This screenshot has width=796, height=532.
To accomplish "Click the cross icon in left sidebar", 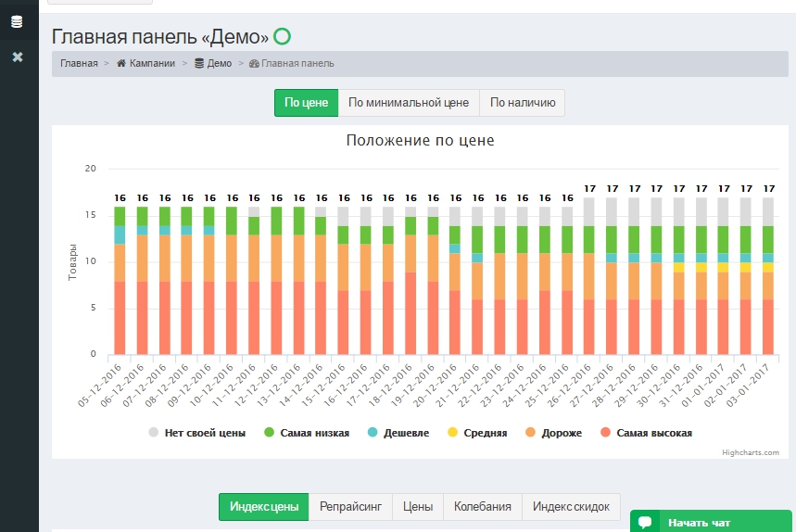I will (x=17, y=57).
